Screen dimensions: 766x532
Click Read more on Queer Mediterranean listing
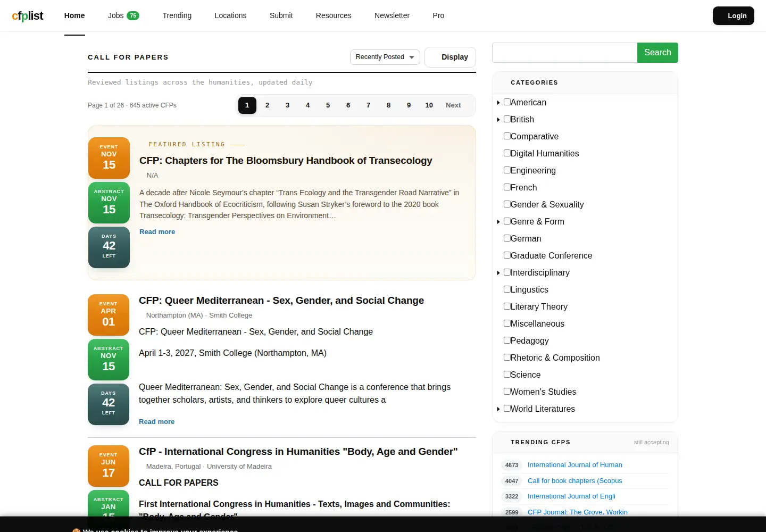click(156, 422)
